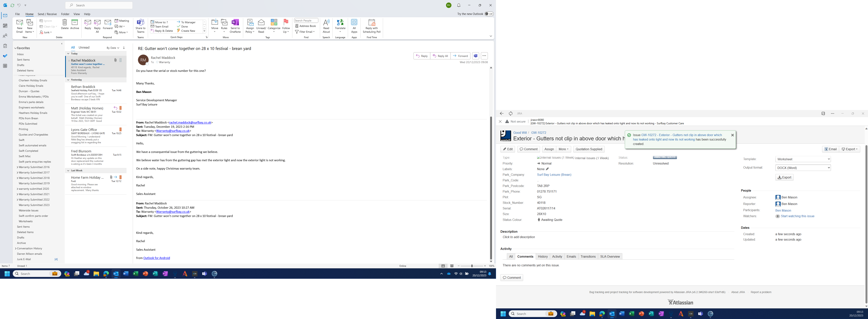The width and height of the screenshot is (868, 319).
Task: Expand Warranty Submitted 2016 folder
Action: (17, 167)
